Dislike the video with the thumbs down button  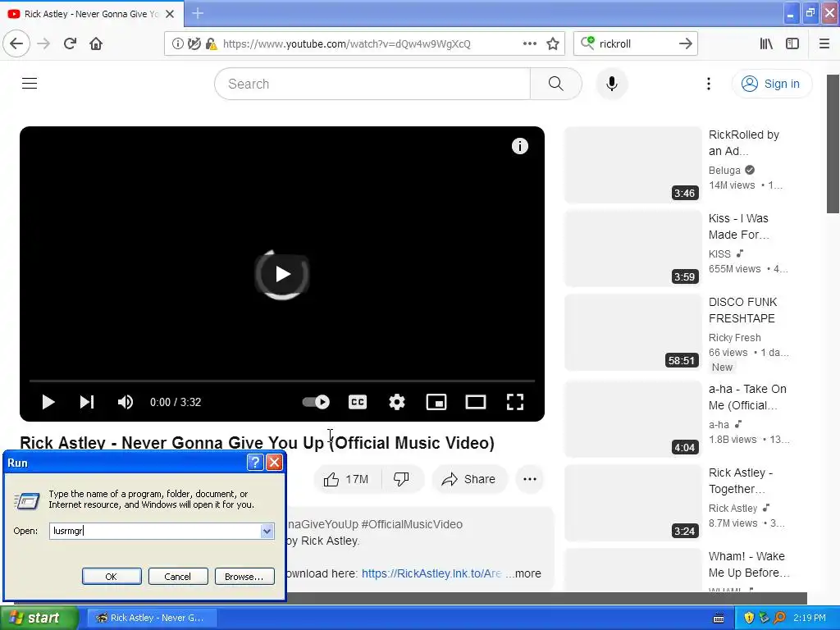(402, 479)
